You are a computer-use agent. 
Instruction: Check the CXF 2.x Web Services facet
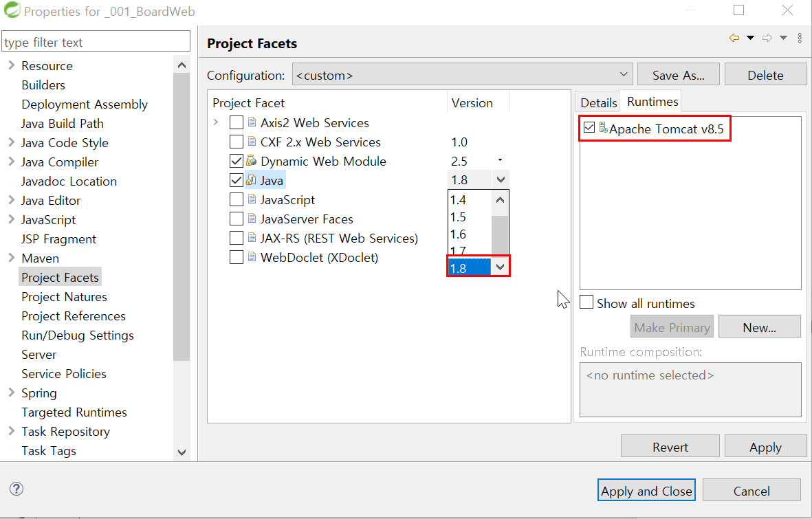click(x=236, y=142)
